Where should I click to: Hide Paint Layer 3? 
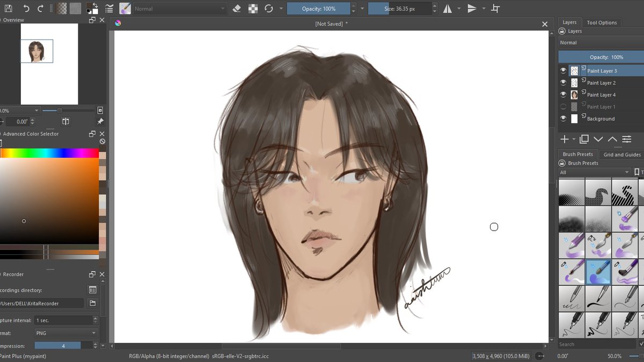pyautogui.click(x=563, y=71)
